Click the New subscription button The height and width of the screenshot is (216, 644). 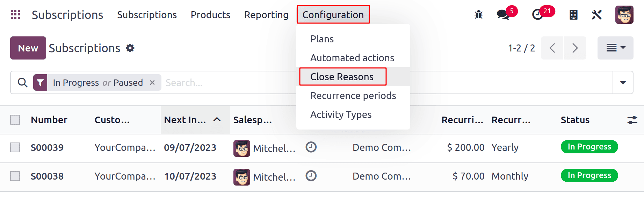point(28,48)
